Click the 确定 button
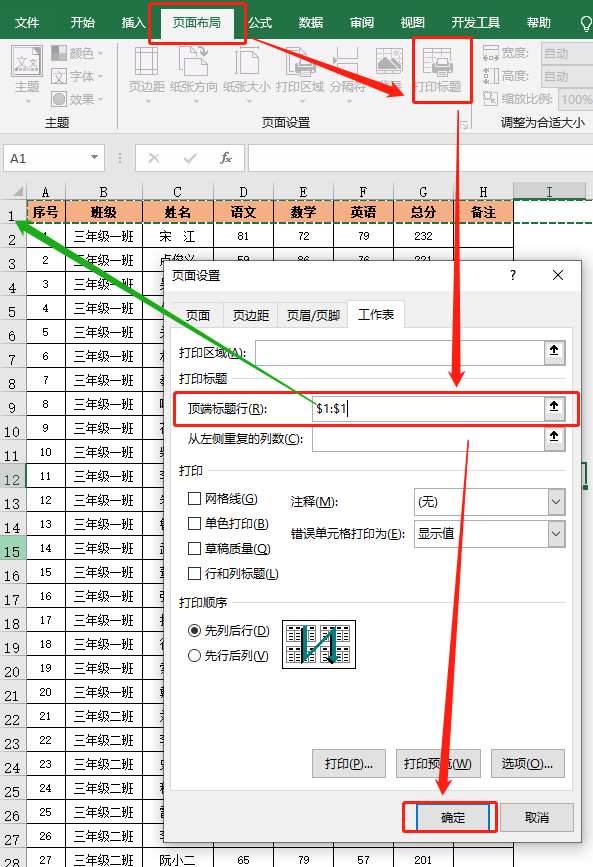Screen dimensions: 593x867 click(x=452, y=817)
